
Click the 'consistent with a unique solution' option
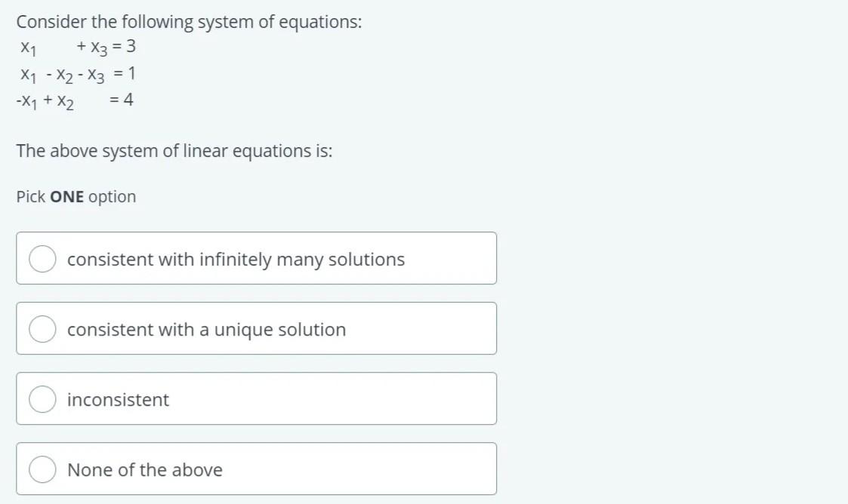[206, 328]
